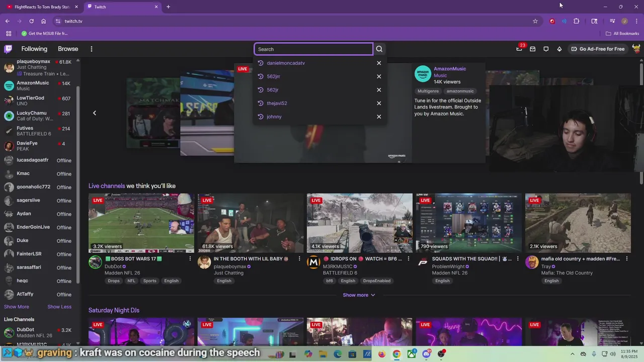Open the browser extensions puzzle icon

pyautogui.click(x=577, y=21)
